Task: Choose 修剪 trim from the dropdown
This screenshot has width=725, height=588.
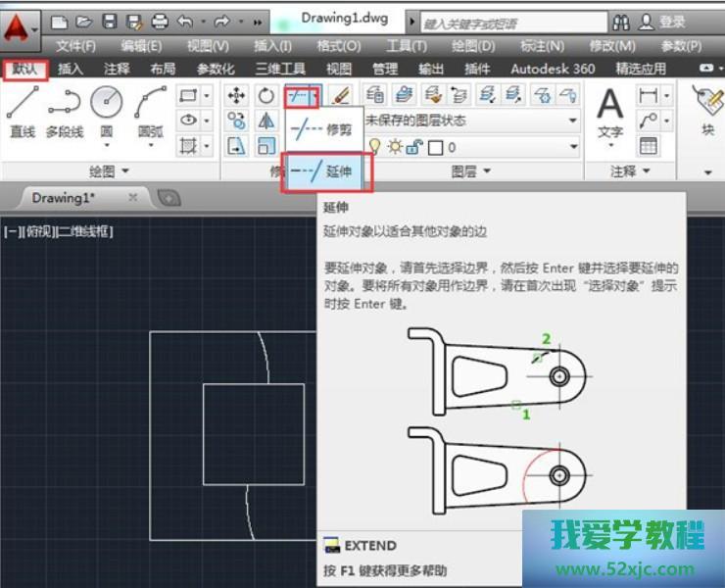Action: [327, 128]
